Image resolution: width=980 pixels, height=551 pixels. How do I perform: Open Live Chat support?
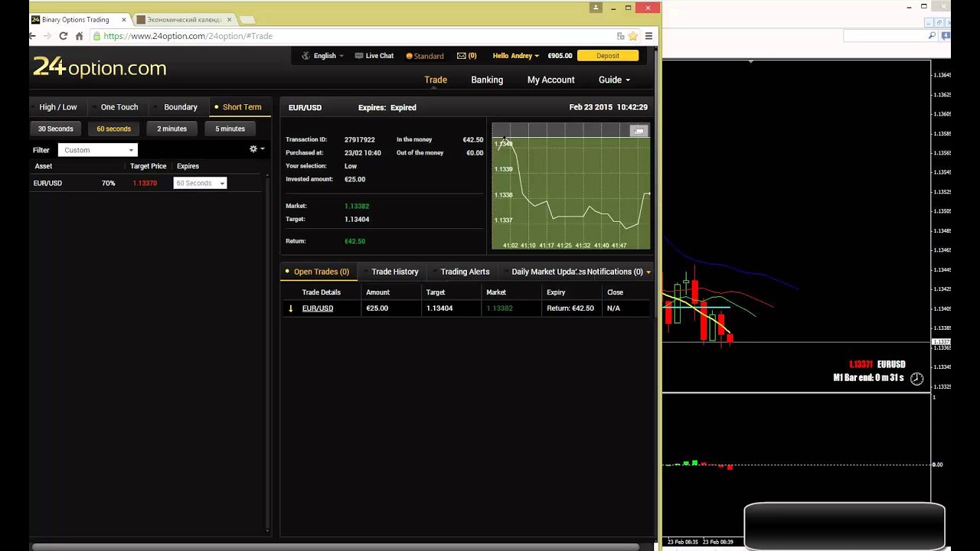374,56
